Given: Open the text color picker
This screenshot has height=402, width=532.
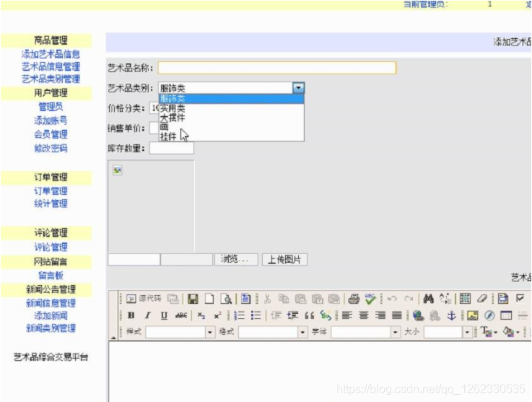Looking at the screenshot, I should 489,332.
